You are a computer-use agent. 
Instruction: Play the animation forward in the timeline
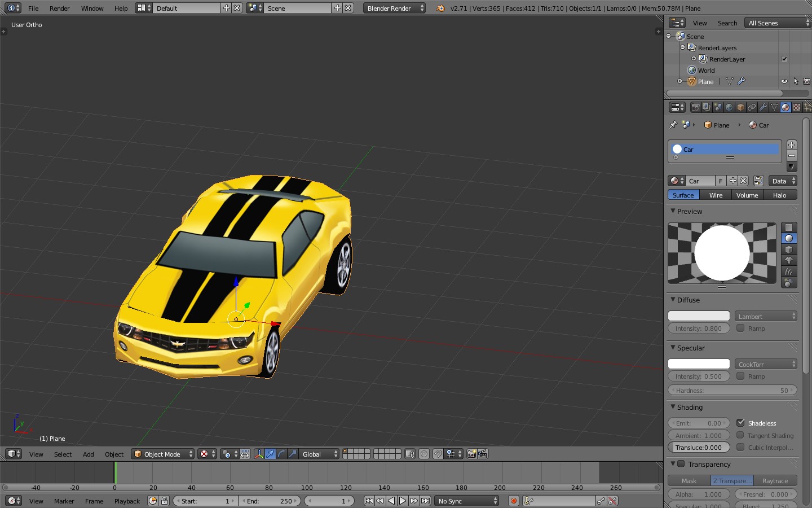pyautogui.click(x=403, y=501)
